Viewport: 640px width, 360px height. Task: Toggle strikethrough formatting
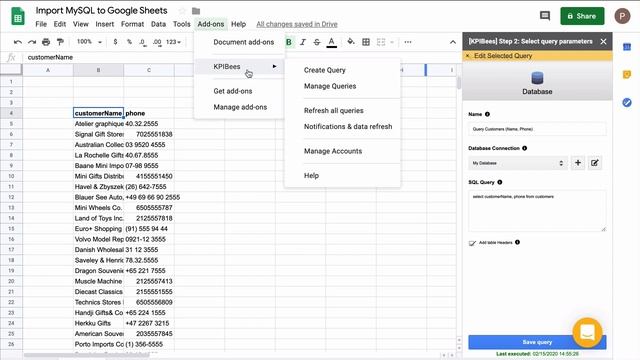[x=317, y=42]
